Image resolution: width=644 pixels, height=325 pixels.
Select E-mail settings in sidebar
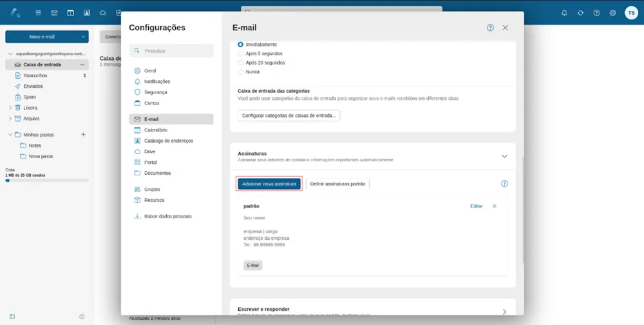click(171, 119)
